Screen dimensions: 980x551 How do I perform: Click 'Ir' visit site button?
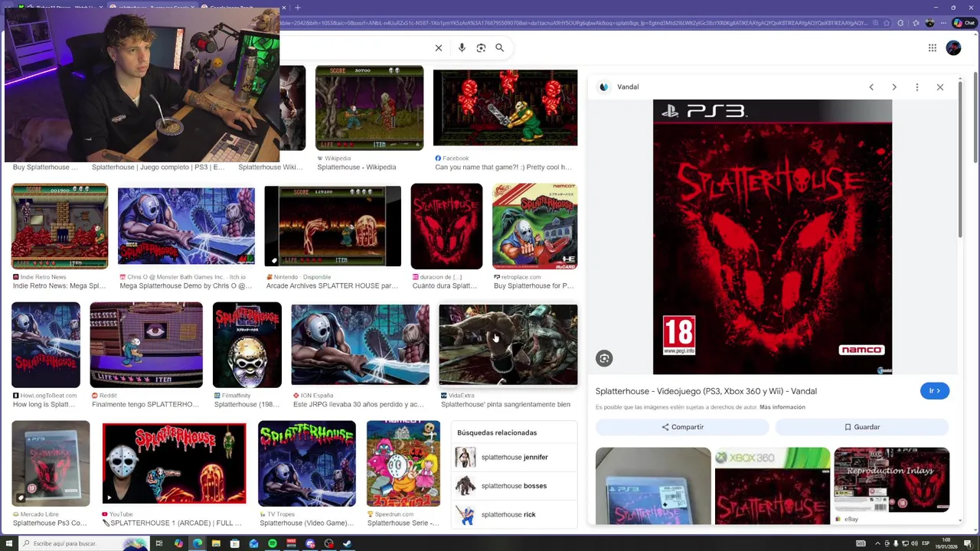(935, 391)
